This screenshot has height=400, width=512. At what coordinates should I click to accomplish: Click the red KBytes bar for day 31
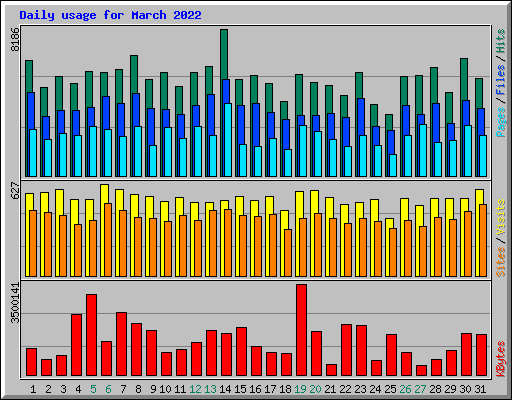[x=482, y=355]
